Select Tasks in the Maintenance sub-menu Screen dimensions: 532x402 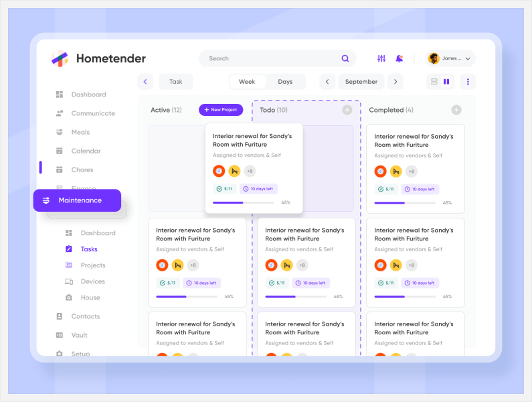pos(82,249)
